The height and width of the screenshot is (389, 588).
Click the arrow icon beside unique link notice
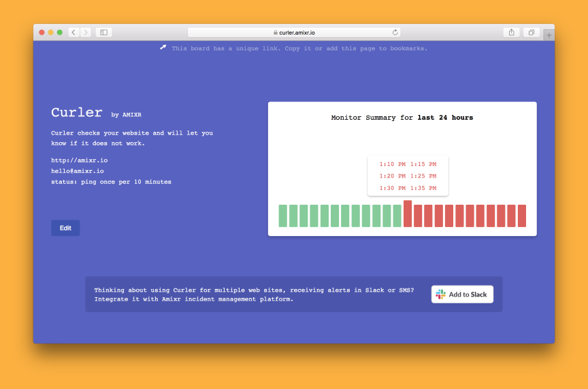pos(163,47)
